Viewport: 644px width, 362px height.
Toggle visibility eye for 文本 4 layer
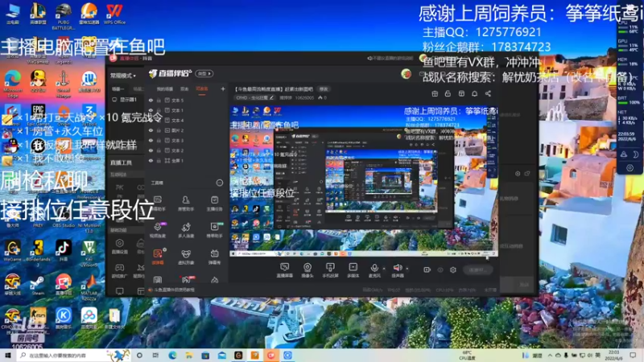[x=151, y=120]
